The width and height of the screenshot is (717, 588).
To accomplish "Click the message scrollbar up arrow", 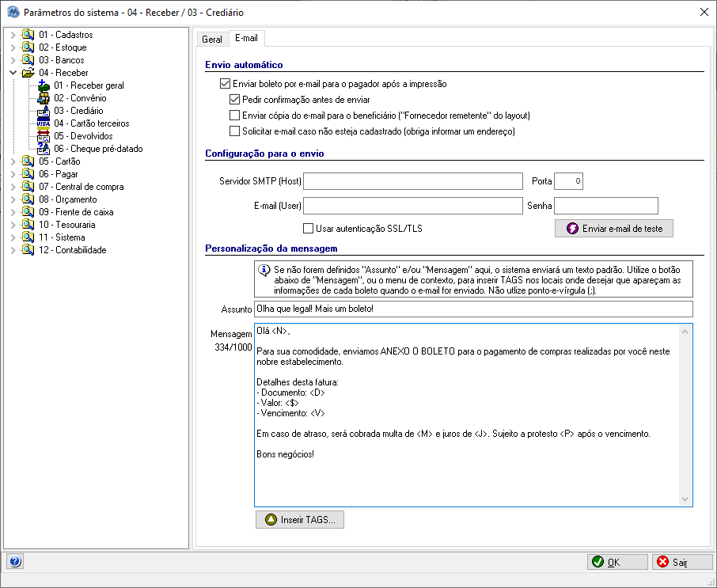I will click(685, 332).
